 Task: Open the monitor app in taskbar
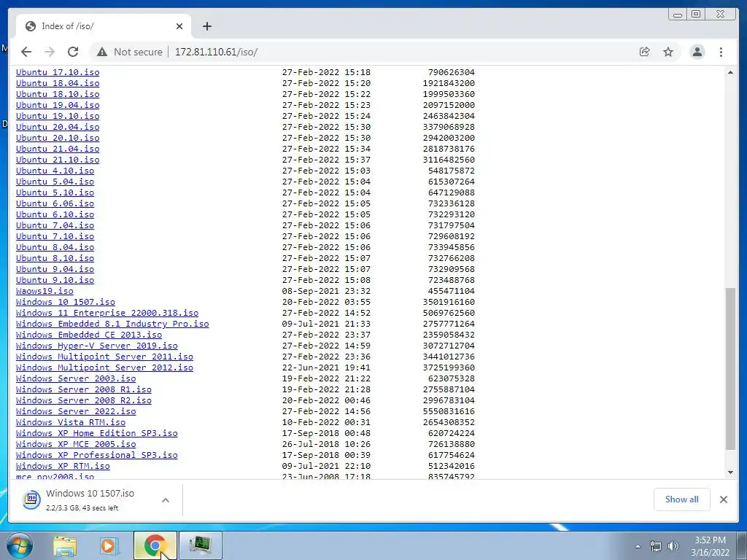(201, 545)
